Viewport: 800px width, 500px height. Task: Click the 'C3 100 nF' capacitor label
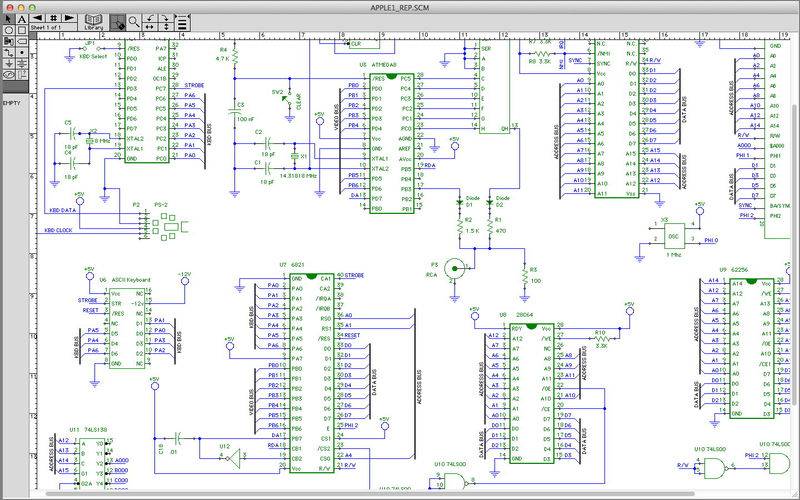point(244,112)
